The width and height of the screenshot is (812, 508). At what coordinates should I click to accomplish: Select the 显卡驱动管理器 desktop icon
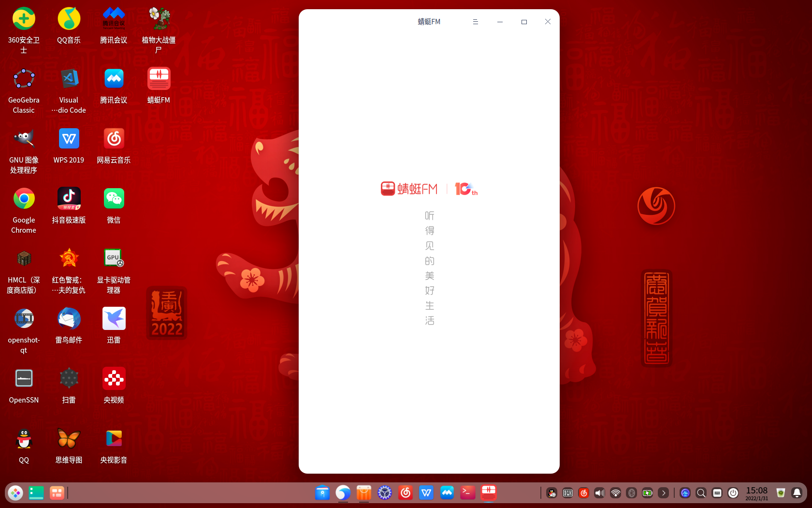114,270
